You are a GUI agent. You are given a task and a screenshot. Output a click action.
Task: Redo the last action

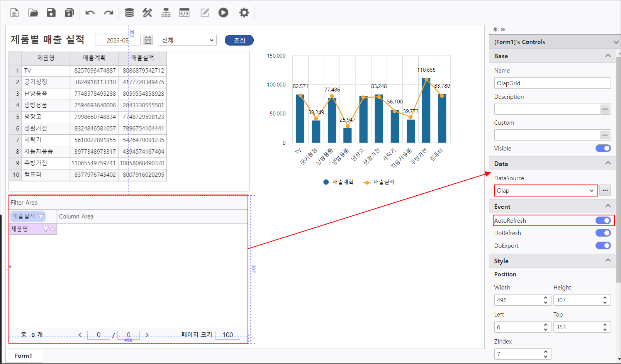109,13
